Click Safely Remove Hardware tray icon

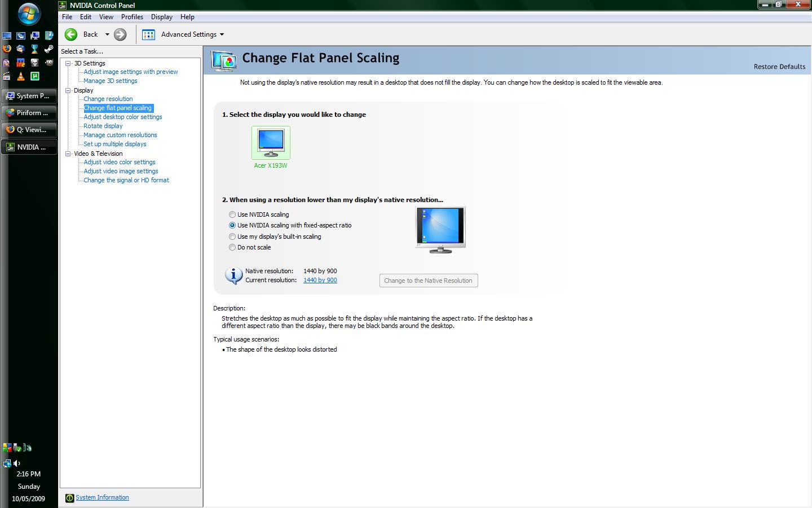[17, 448]
